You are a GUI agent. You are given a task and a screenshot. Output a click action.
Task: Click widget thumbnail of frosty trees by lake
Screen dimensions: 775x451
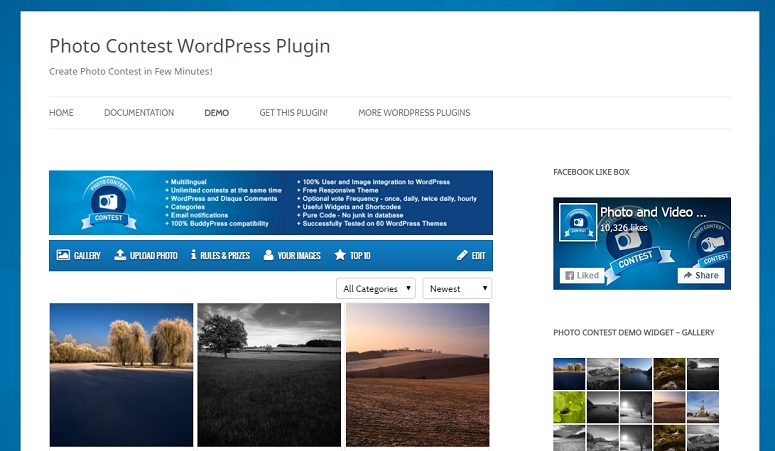(x=569, y=374)
